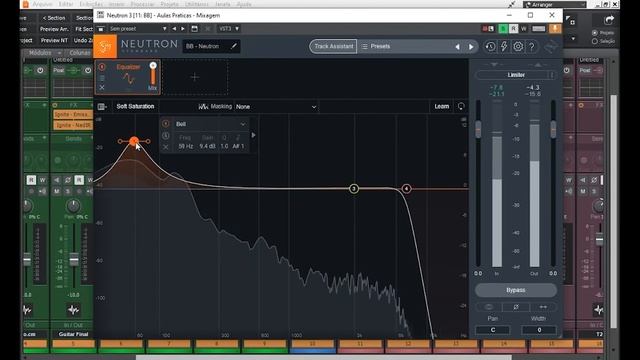Expand band popup with right arrow

(253, 135)
